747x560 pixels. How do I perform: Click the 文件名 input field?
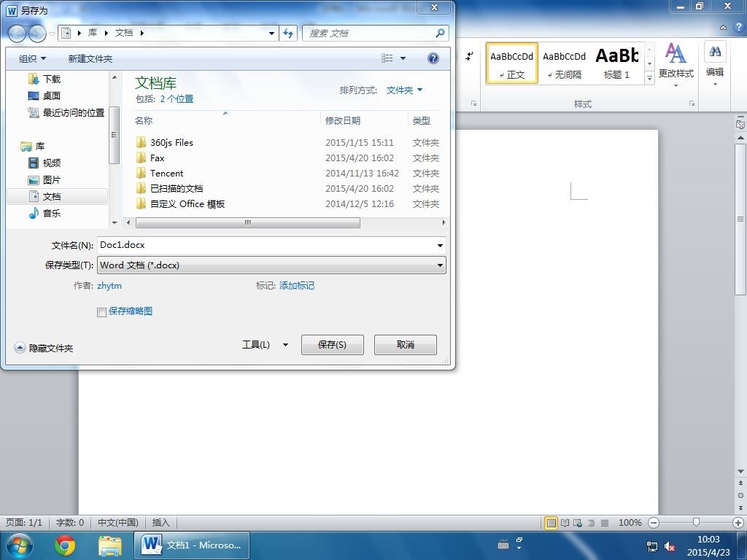coord(266,245)
